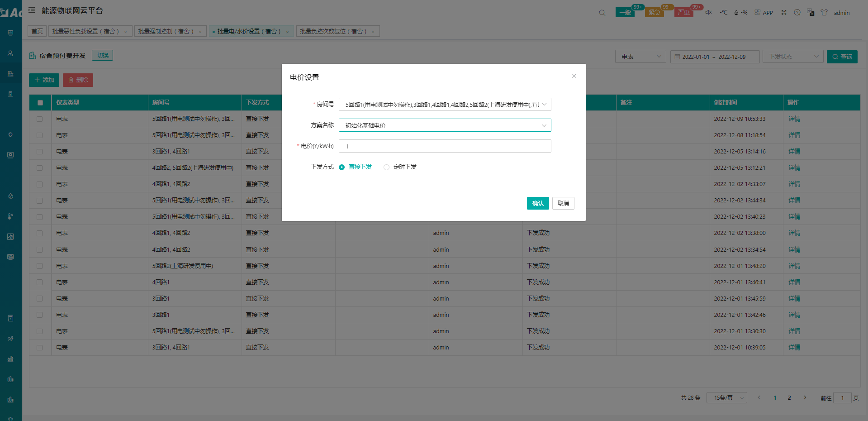The width and height of the screenshot is (868, 421).
Task: Open the 紧急 alarm badge
Action: 655,12
